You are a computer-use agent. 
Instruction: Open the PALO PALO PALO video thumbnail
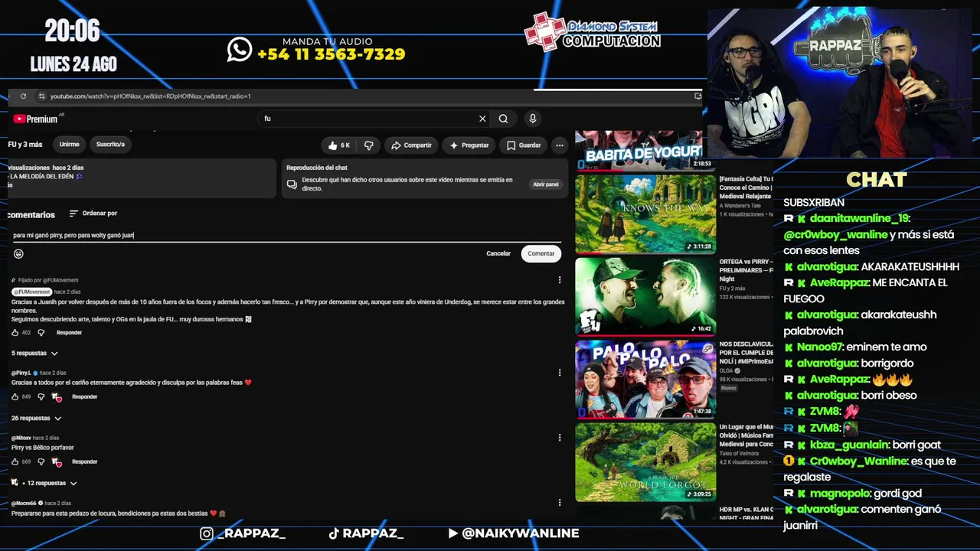[645, 378]
